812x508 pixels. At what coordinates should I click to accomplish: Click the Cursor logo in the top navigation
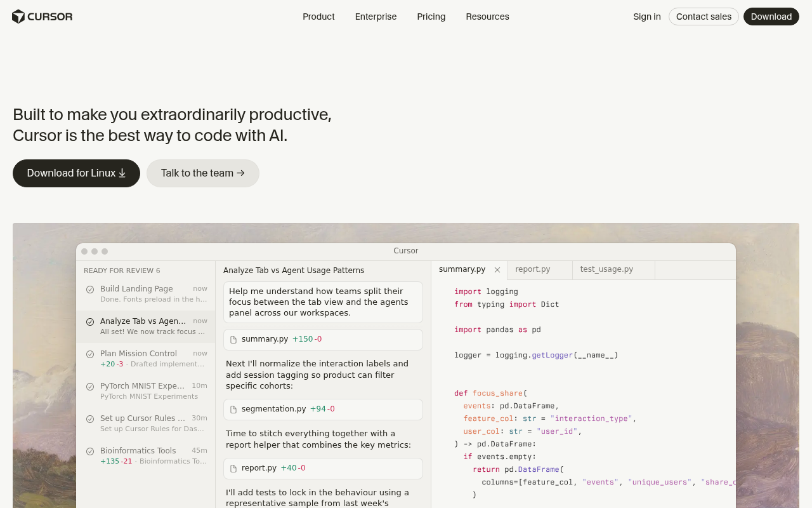(42, 17)
